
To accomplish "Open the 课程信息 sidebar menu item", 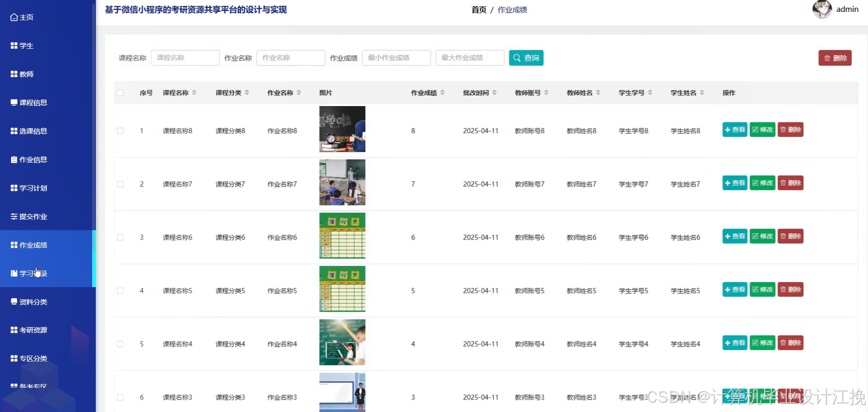I will click(48, 102).
